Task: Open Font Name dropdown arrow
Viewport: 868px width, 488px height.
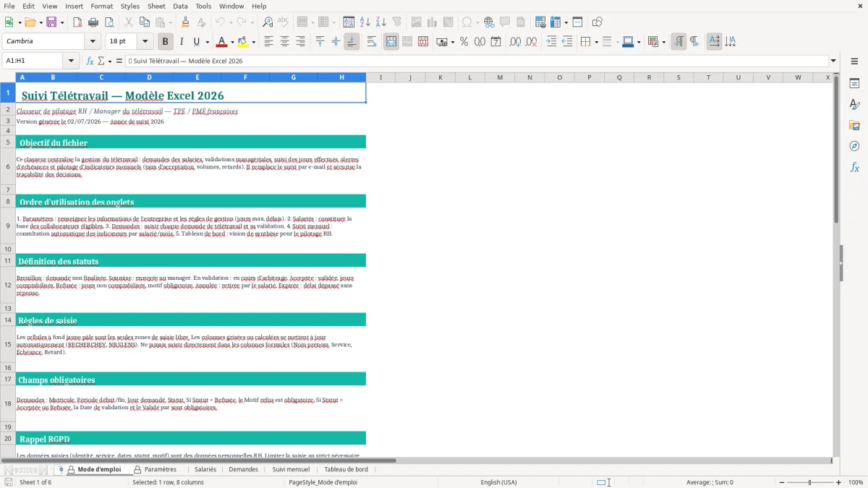Action: [92, 42]
